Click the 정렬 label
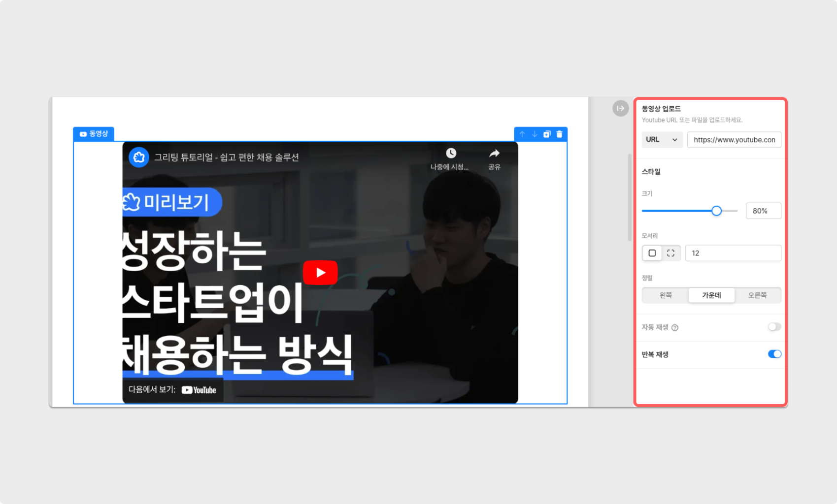The height and width of the screenshot is (504, 837). pos(647,278)
